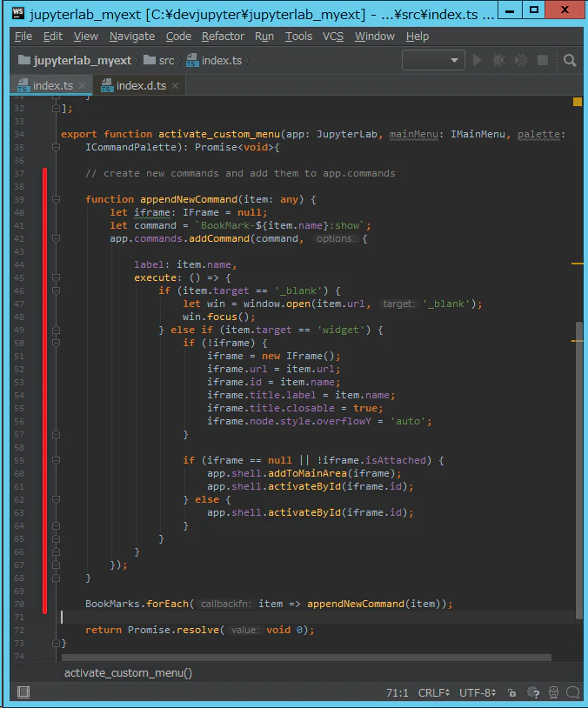Close the index.ts tab
Image resolution: width=588 pixels, height=708 pixels.
tap(82, 85)
